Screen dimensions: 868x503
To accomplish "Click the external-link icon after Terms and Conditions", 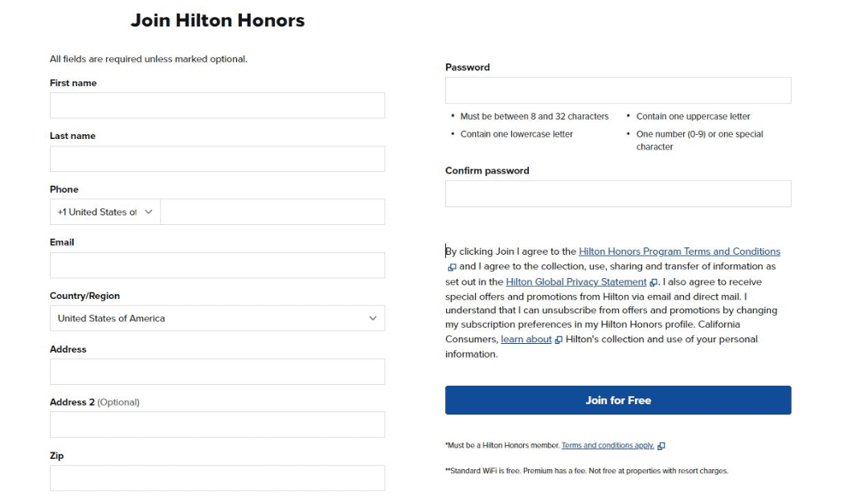I will [450, 267].
